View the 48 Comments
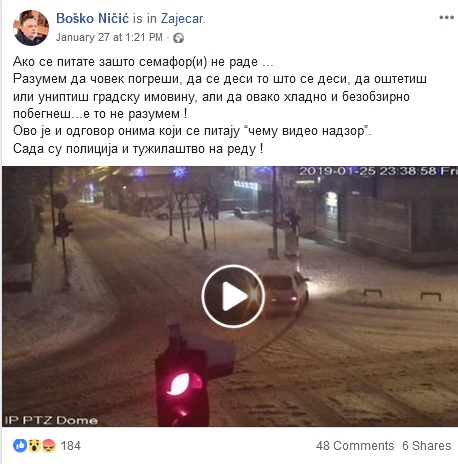The width and height of the screenshot is (458, 464). (x=355, y=446)
